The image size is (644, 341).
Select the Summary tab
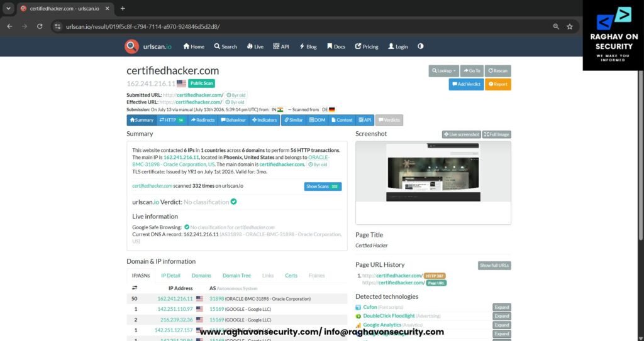tap(142, 120)
